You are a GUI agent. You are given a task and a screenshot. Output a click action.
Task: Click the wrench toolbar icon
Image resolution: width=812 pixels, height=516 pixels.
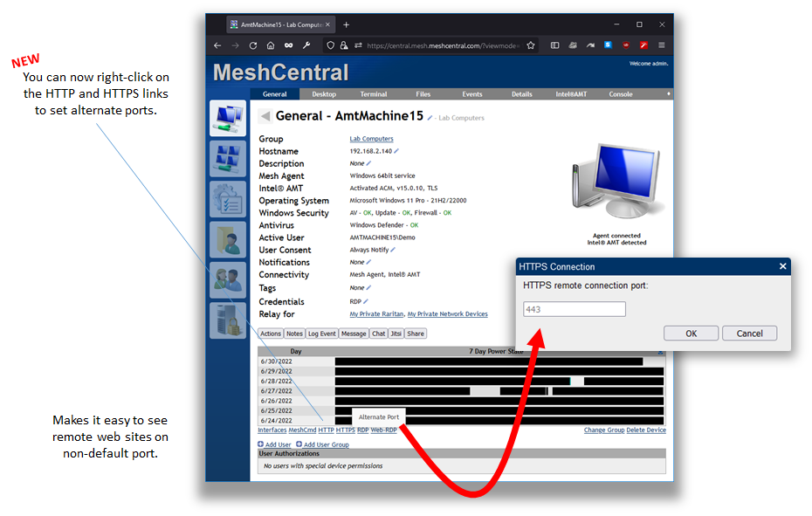pos(306,45)
